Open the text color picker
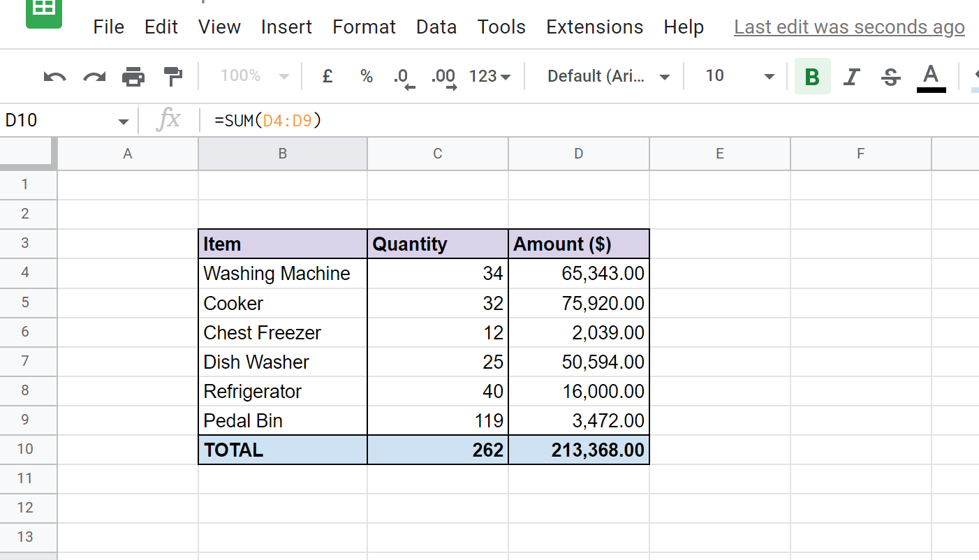The width and height of the screenshot is (979, 560). tap(931, 76)
